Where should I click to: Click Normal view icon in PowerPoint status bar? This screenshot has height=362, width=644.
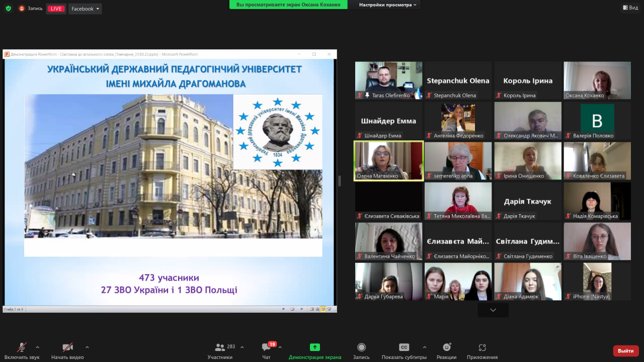tap(312, 309)
